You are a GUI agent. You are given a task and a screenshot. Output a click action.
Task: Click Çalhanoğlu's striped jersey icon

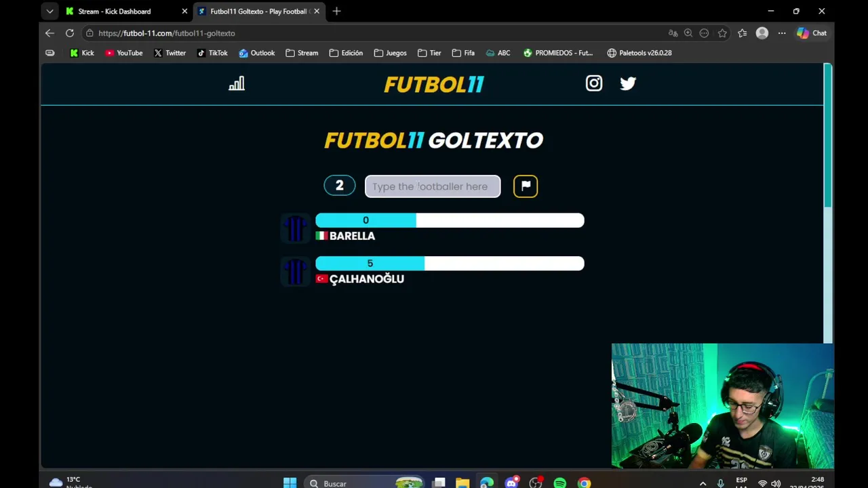pyautogui.click(x=296, y=271)
